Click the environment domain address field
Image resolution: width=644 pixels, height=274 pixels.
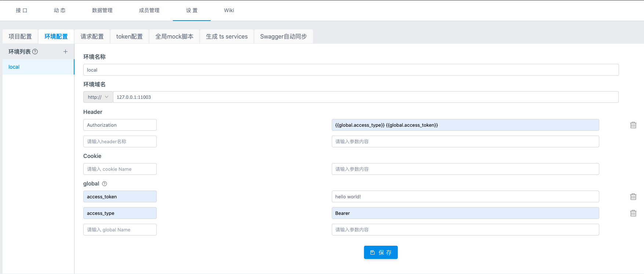click(x=365, y=97)
